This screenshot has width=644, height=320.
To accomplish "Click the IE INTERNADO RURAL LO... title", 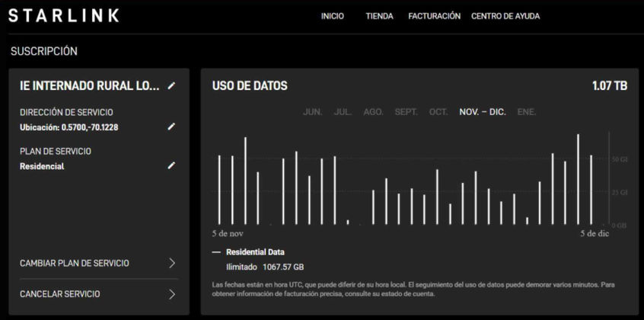I will click(90, 86).
